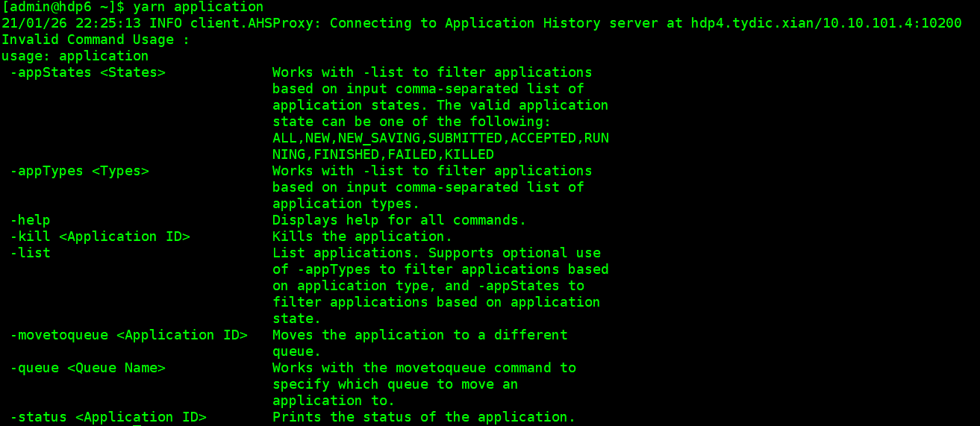Click the server address "hdp4.tydic.xian/10.10.101.4:10200"
980x426 pixels.
826,23
